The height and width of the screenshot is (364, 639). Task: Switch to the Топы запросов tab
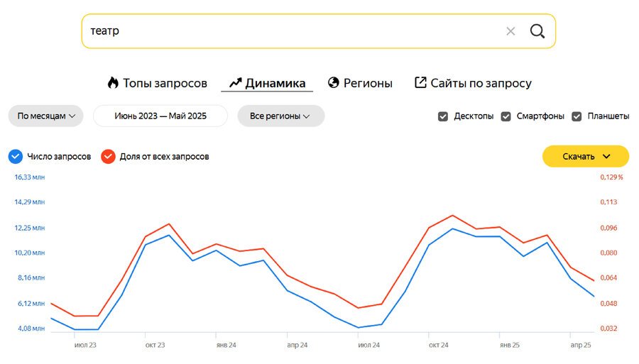point(165,83)
